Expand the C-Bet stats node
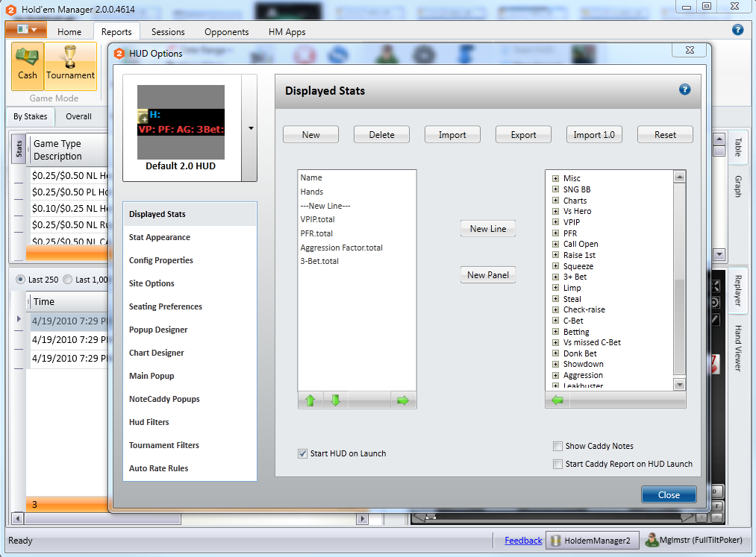756x557 pixels. coord(555,321)
